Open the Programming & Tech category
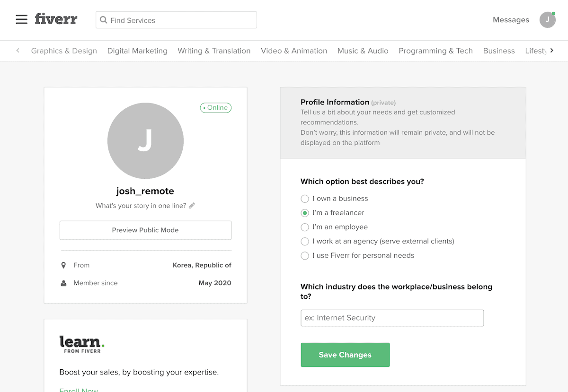The image size is (568, 392). [435, 51]
